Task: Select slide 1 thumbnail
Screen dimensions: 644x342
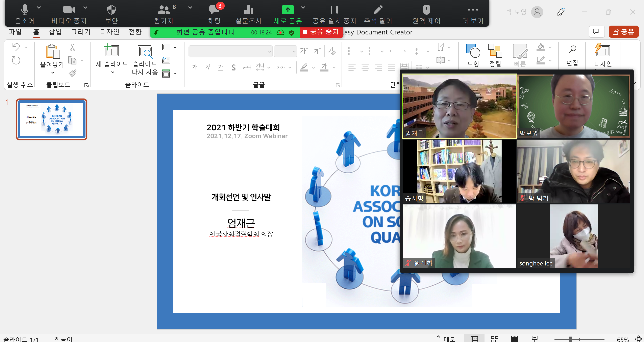Action: (x=51, y=119)
